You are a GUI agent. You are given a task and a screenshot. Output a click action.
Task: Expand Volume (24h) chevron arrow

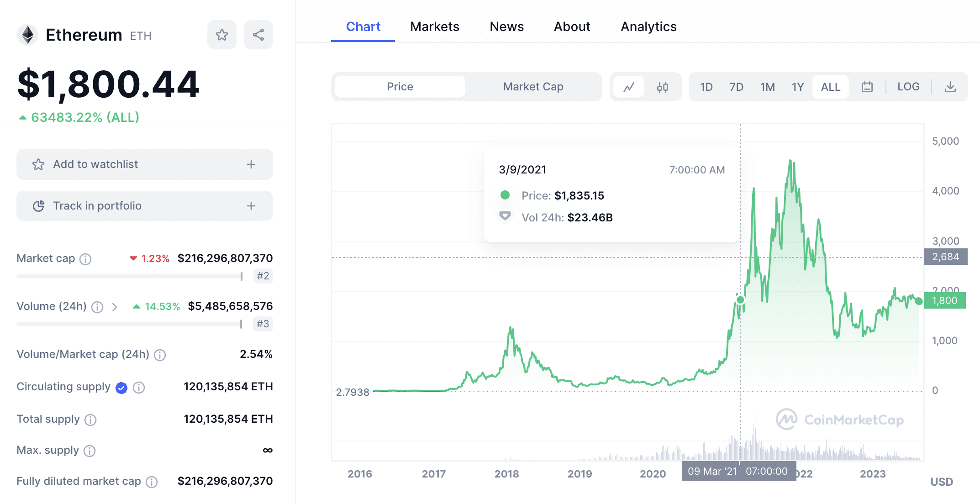[x=115, y=307]
